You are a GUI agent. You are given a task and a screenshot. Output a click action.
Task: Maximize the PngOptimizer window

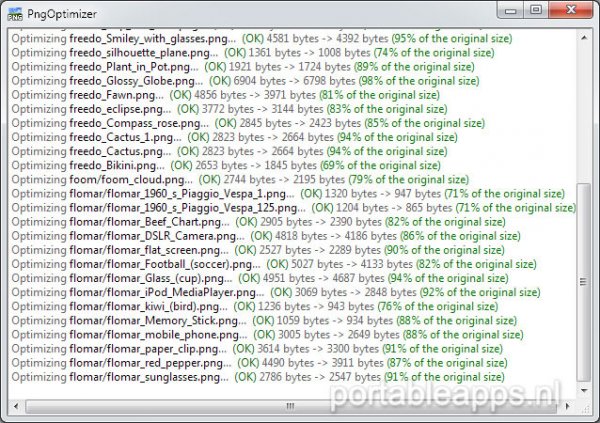535,11
